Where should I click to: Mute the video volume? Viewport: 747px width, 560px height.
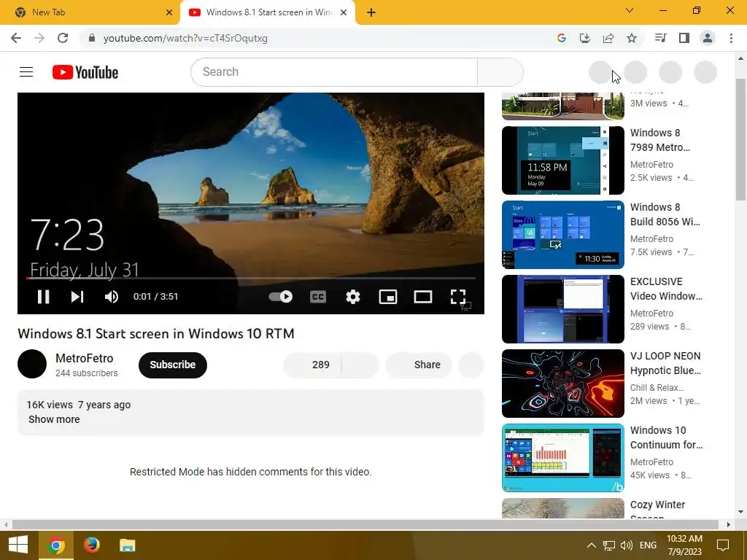click(x=112, y=297)
